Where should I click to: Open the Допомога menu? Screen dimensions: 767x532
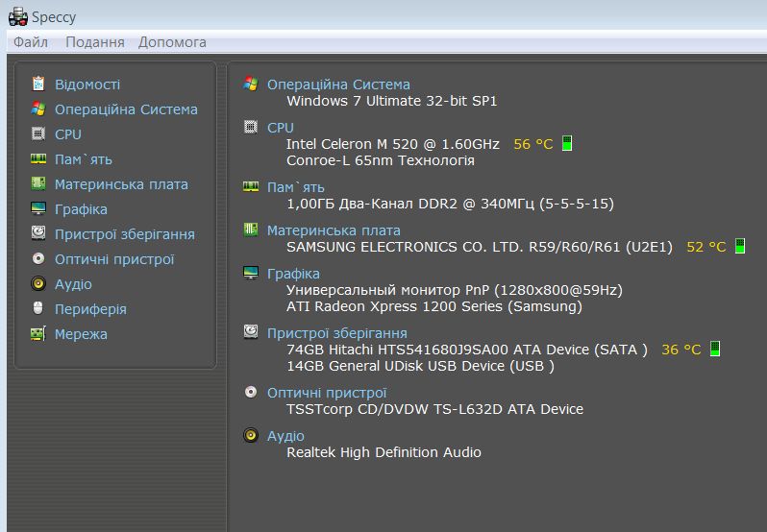[172, 42]
